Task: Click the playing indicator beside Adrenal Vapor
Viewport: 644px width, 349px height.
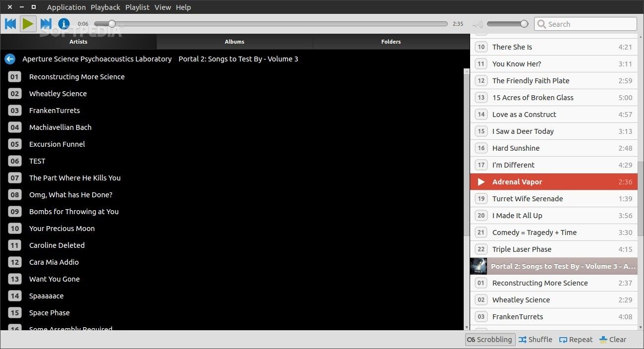Action: [481, 182]
